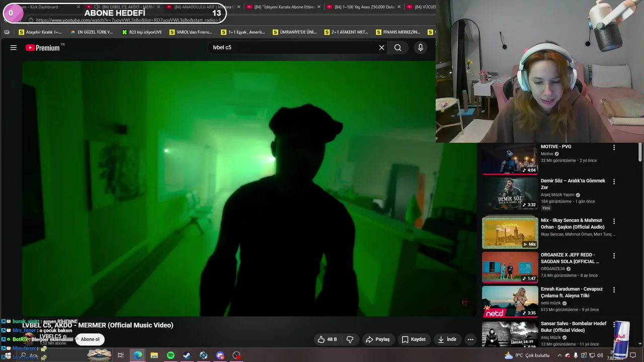Close the Kick Dashboard tab

[78, 7]
